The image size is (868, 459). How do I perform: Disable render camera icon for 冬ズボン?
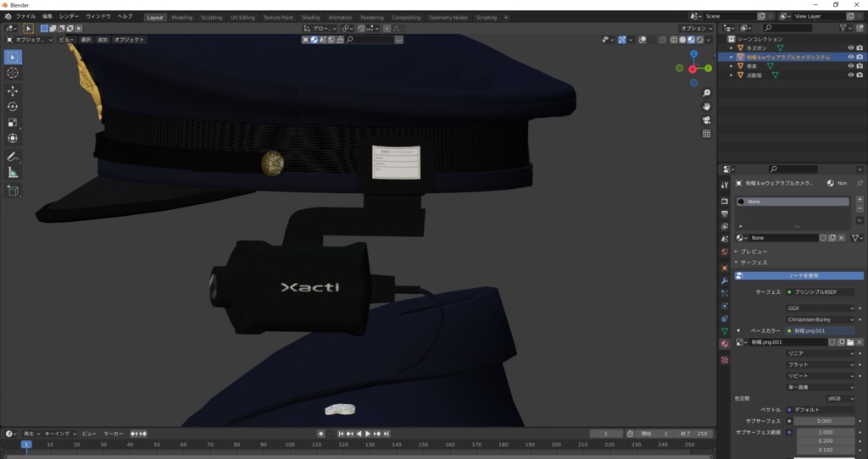pos(860,48)
